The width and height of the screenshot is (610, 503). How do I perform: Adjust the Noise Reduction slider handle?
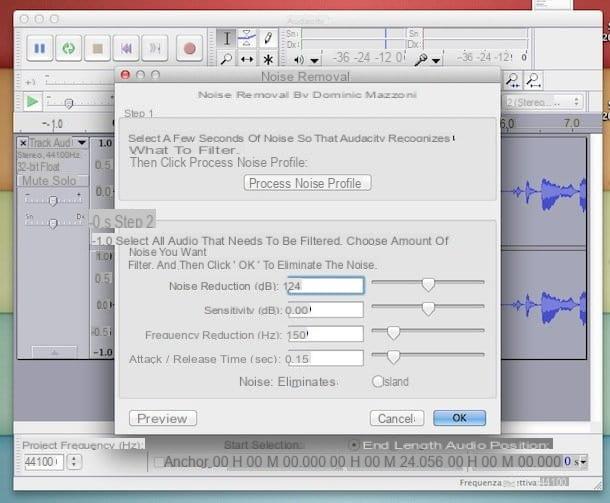coord(428,284)
